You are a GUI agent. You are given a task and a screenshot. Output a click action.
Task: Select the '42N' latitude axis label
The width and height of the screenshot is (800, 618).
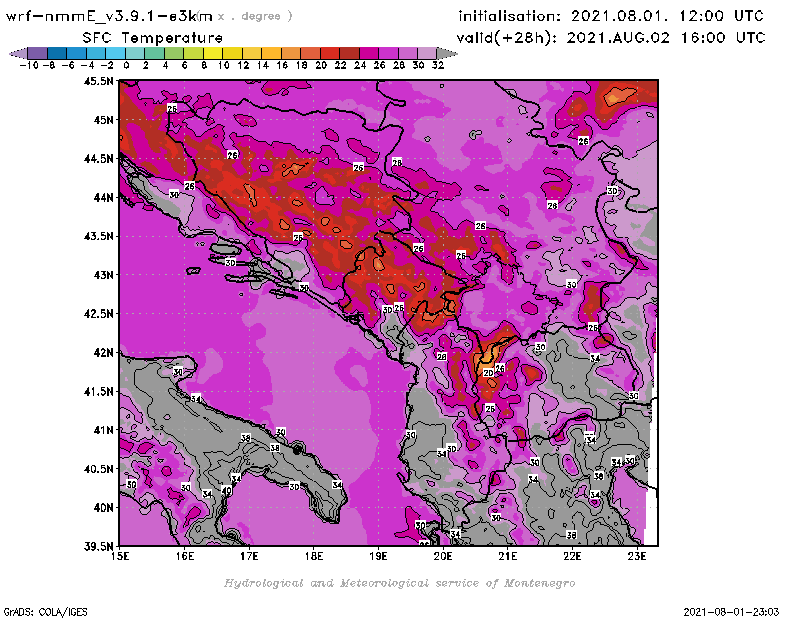click(103, 352)
